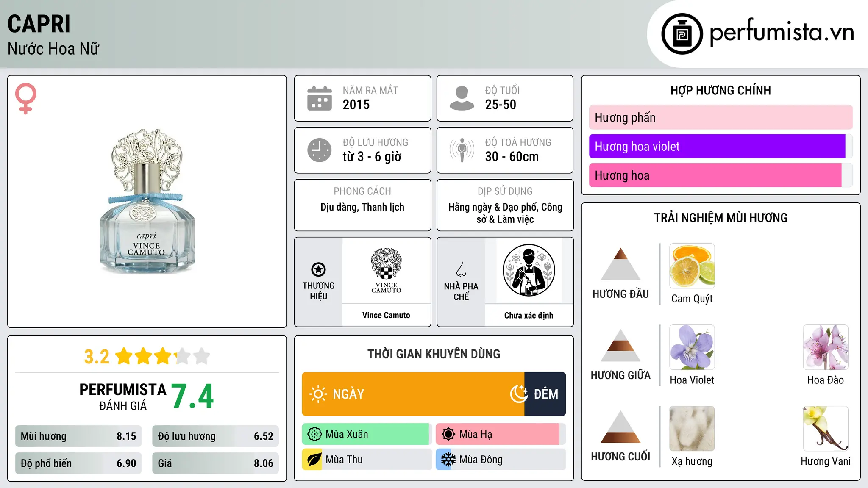
Task: Click the perfumista.vn site name
Action: 782,32
